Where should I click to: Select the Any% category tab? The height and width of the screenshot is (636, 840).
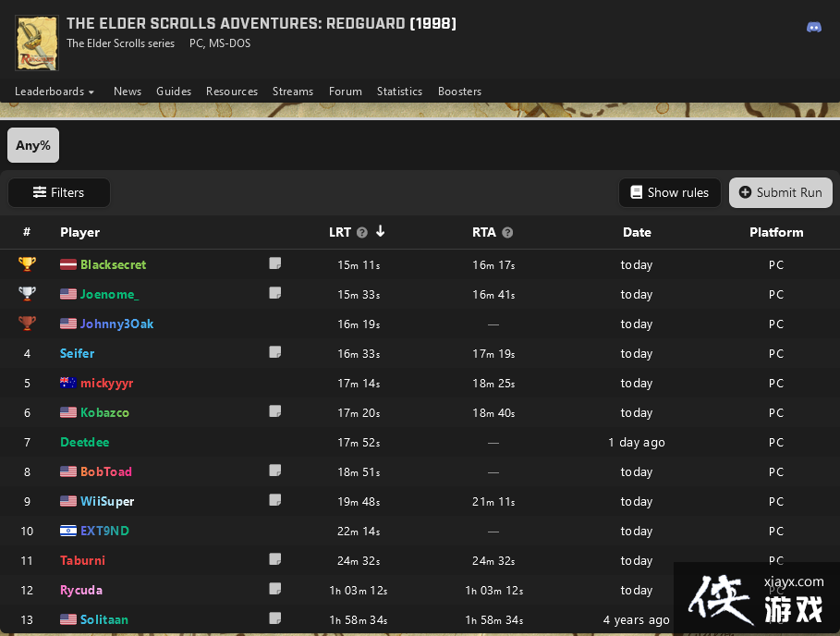click(33, 145)
